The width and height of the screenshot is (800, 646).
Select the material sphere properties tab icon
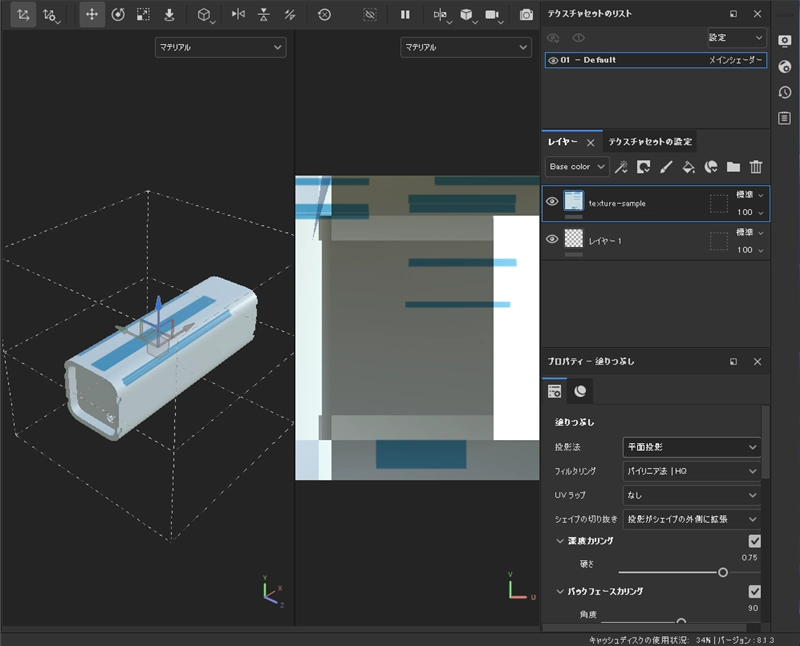[580, 391]
